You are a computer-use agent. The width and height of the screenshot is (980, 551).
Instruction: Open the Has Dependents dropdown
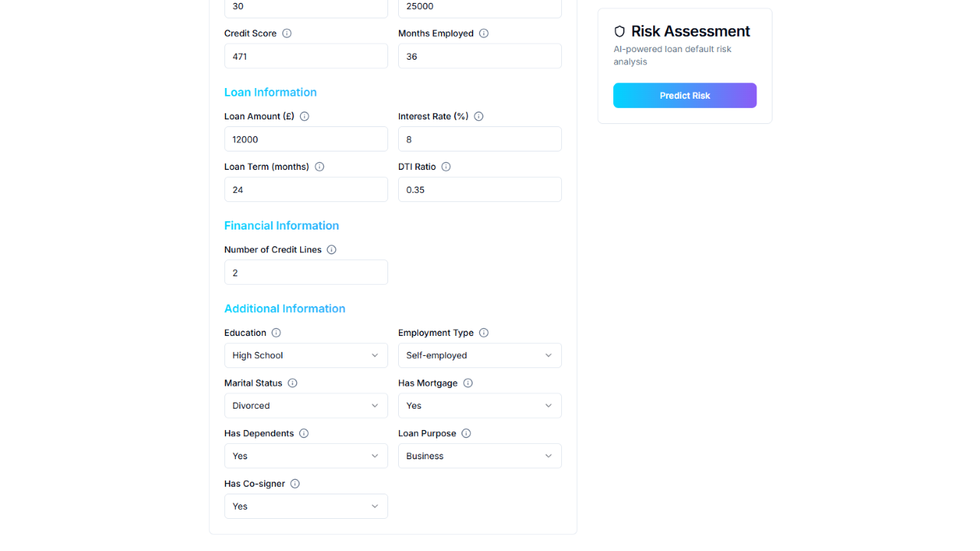click(x=306, y=456)
